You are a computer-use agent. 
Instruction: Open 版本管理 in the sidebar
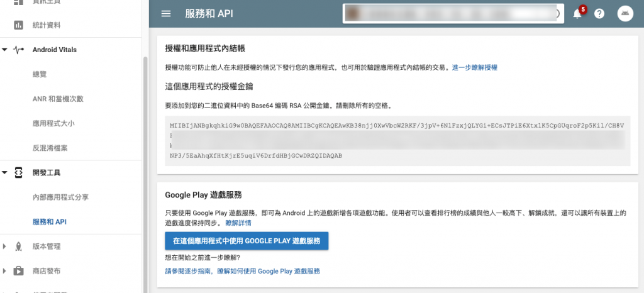tap(47, 246)
